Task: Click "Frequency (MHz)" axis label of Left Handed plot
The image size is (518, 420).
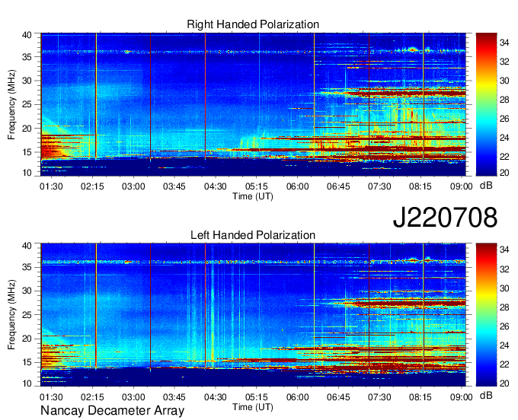Action: (11, 315)
